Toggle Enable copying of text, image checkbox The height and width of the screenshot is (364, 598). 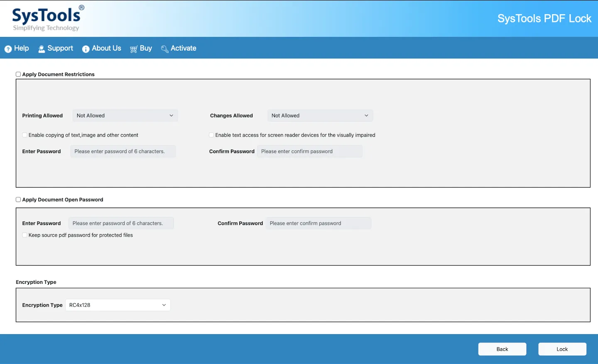point(25,135)
